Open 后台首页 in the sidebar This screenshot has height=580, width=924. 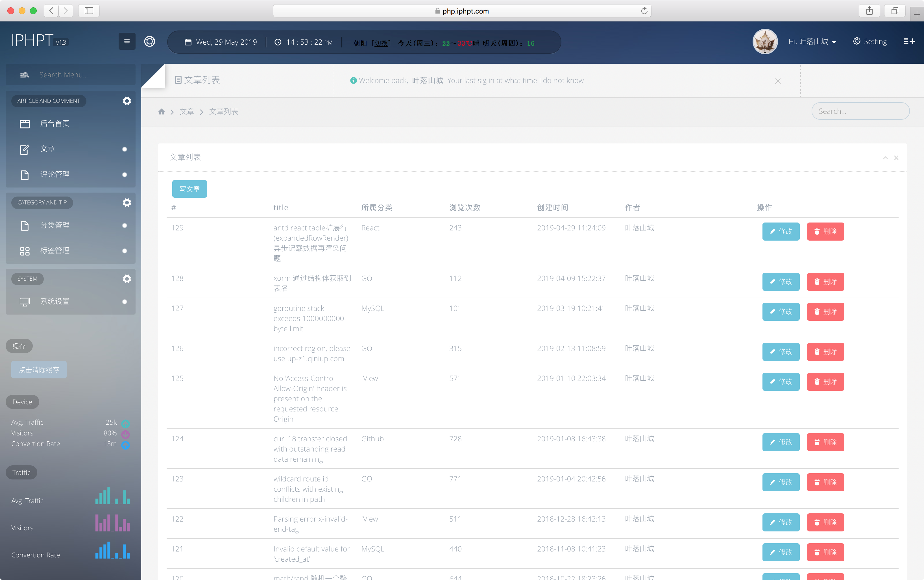(x=55, y=123)
